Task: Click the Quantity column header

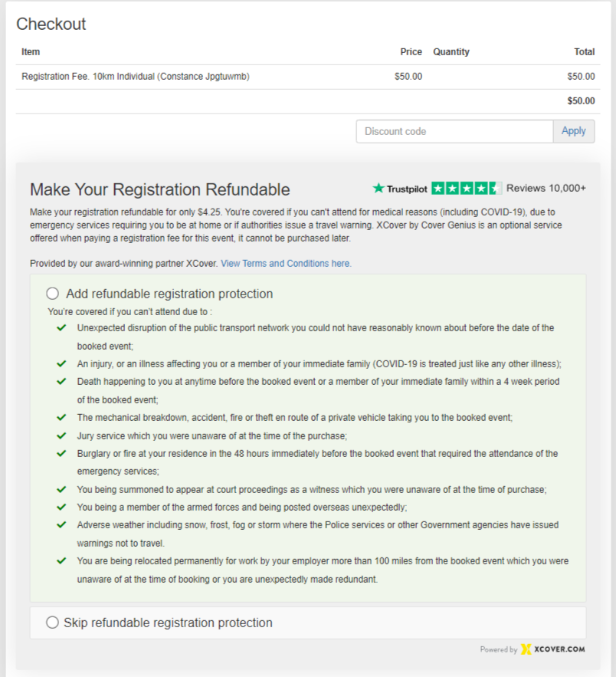Action: point(451,52)
